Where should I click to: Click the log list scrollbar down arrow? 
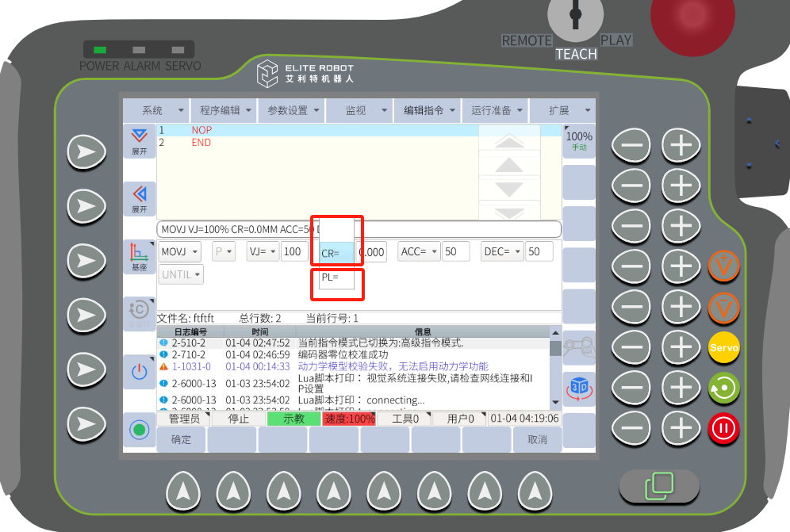point(554,404)
